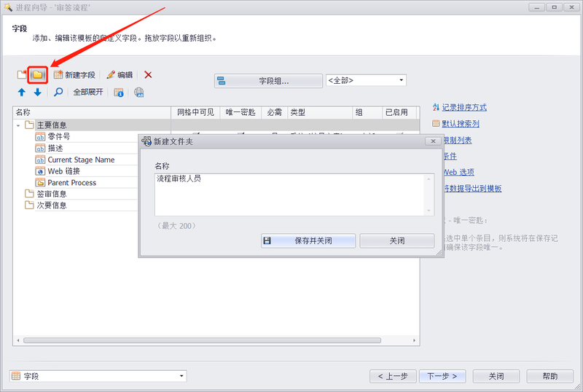The width and height of the screenshot is (583, 392).
Task: Click the 新建文件夹 dialog title icon
Action: 146,141
